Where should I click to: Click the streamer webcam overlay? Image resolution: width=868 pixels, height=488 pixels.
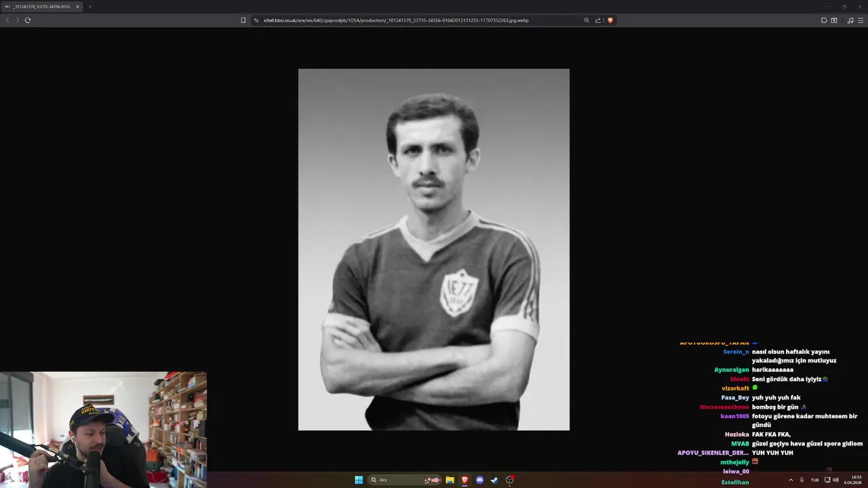[103, 430]
